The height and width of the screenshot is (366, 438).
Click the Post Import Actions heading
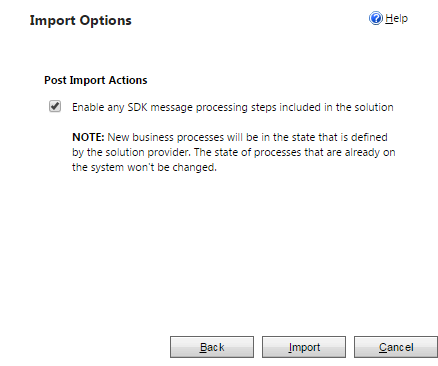pyautogui.click(x=96, y=80)
